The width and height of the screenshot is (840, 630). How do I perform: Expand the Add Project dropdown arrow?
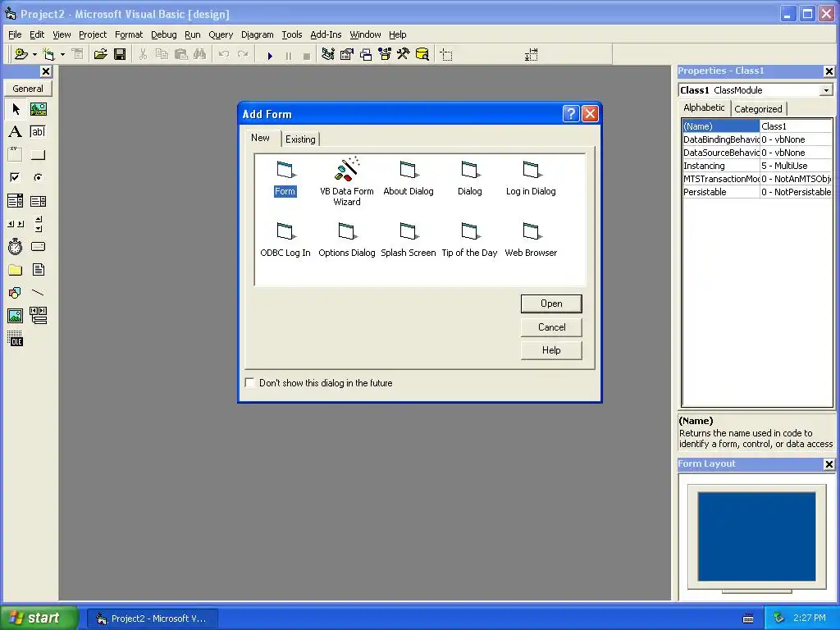tap(34, 55)
